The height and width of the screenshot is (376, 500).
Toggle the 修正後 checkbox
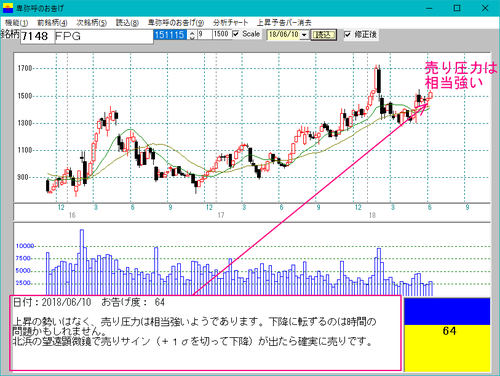coord(347,34)
